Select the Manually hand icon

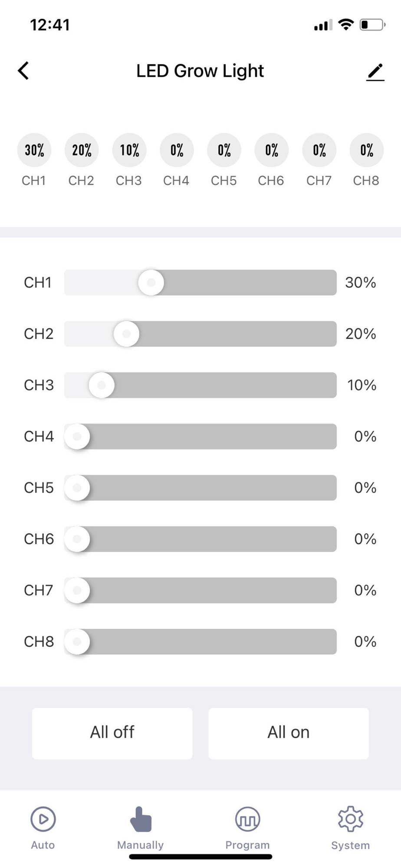click(x=141, y=819)
